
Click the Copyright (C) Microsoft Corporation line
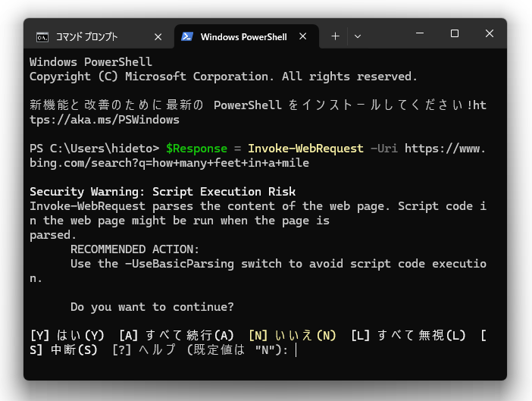click(224, 77)
